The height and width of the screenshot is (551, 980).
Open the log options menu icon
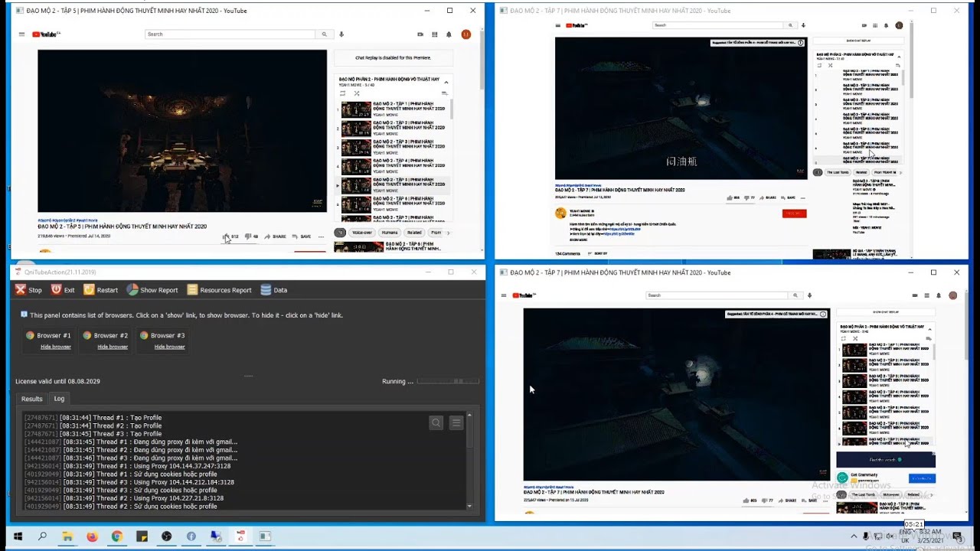tap(456, 422)
